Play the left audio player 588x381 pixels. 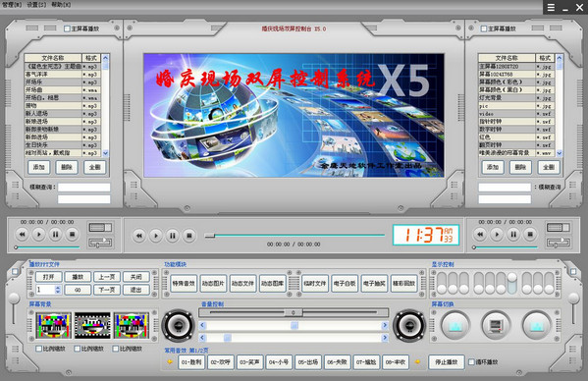click(38, 235)
